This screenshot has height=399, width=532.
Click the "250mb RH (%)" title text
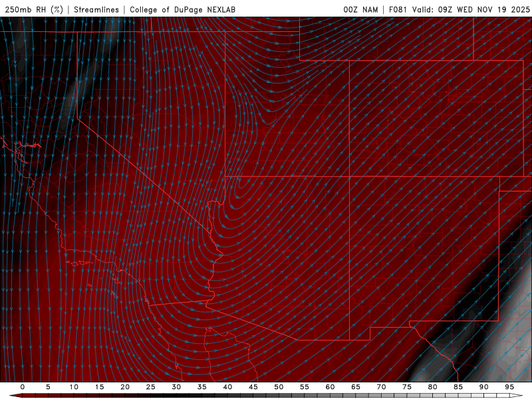tap(34, 9)
